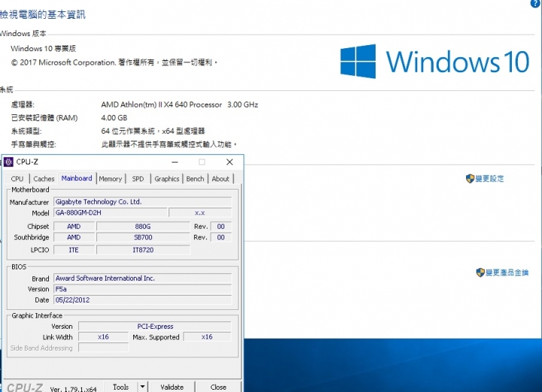
Task: Click the CPU-Z title bar app icon
Action: [x=8, y=162]
